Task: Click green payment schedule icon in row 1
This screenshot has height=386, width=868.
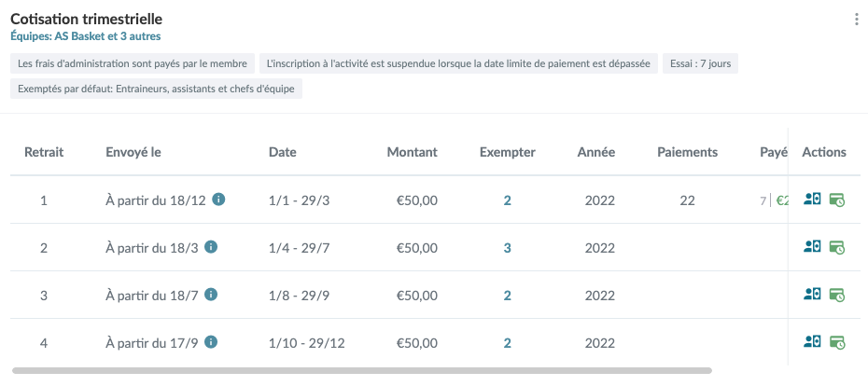Action: [837, 200]
